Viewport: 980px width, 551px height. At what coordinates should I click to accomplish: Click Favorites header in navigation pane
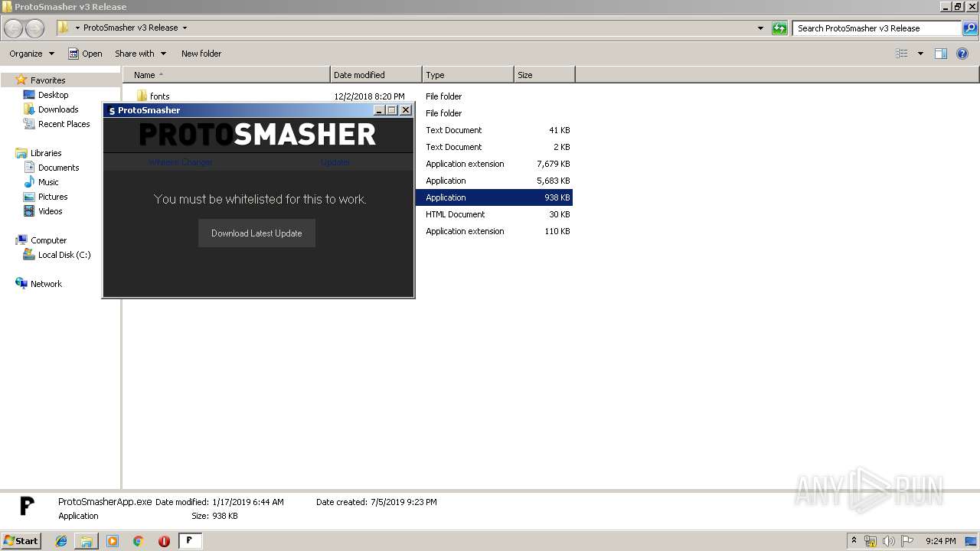click(x=47, y=80)
